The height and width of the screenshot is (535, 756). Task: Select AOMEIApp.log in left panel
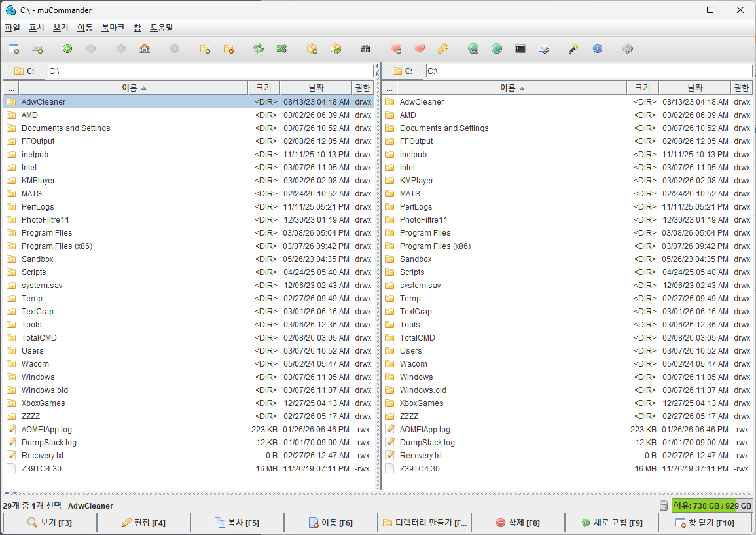(x=189, y=430)
